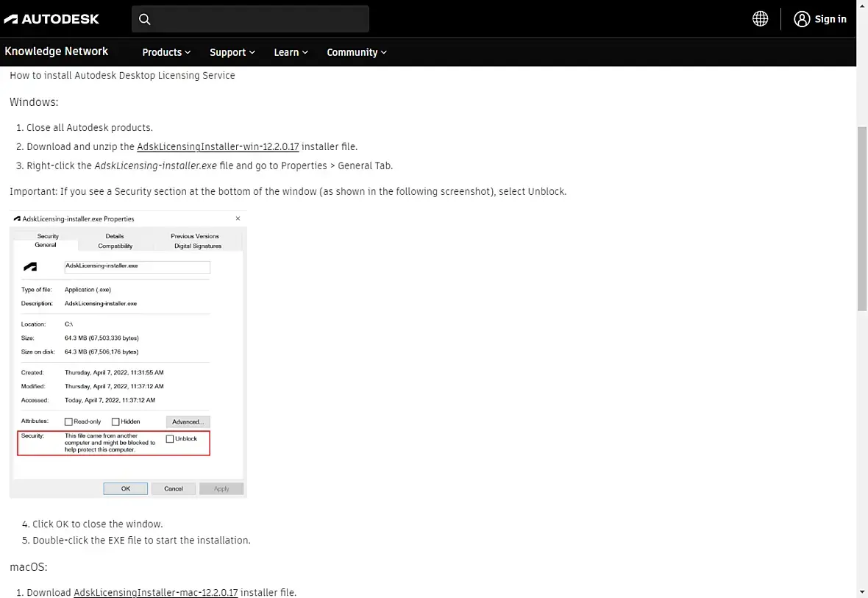The image size is (868, 598).
Task: Click the Autodesk file icon beside filename field
Action: (x=30, y=267)
